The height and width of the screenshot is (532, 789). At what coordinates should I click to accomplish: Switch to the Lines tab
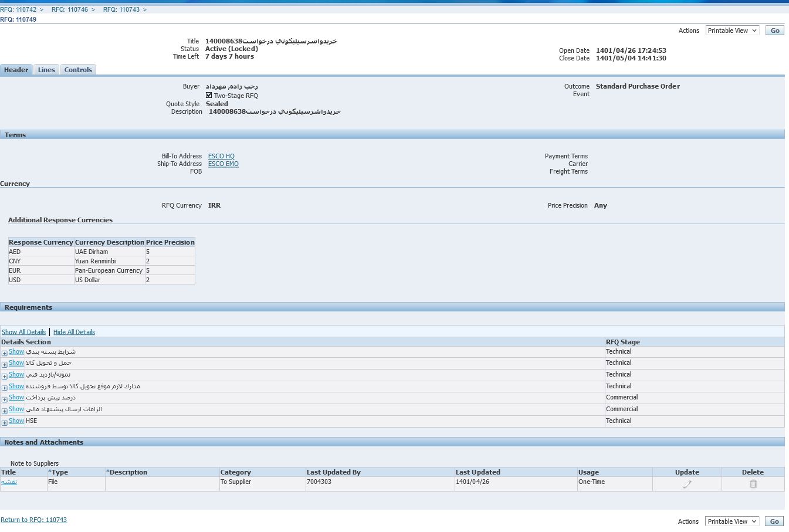click(46, 70)
